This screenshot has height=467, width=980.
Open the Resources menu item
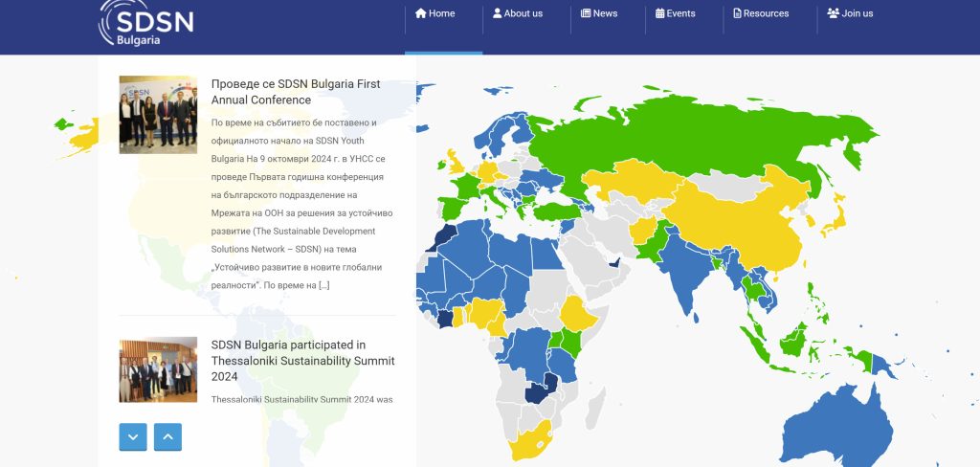click(x=761, y=13)
